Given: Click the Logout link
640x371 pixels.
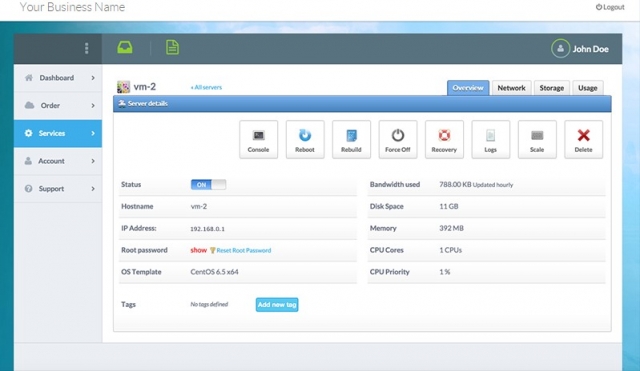Looking at the screenshot, I should [610, 7].
